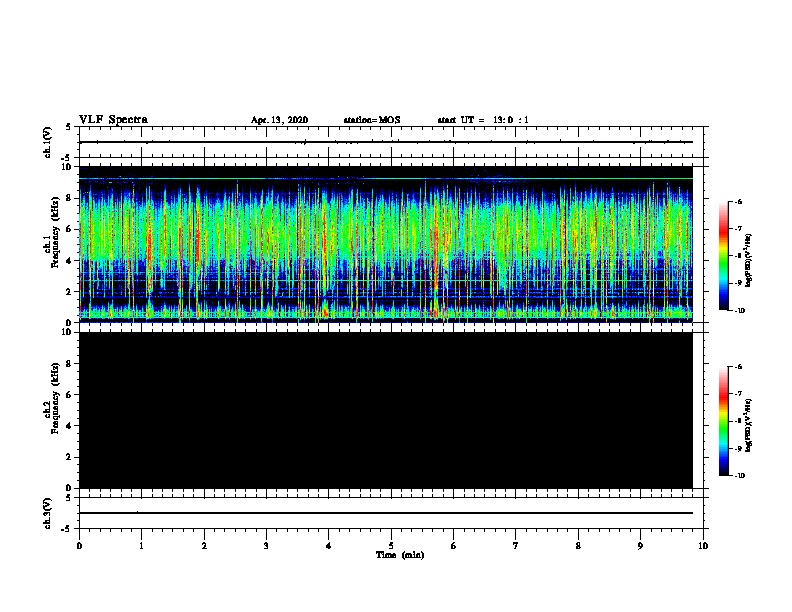792x612 pixels.
Task: Click the '8' kHz tick of ch.1 panel
Action: 69,198
